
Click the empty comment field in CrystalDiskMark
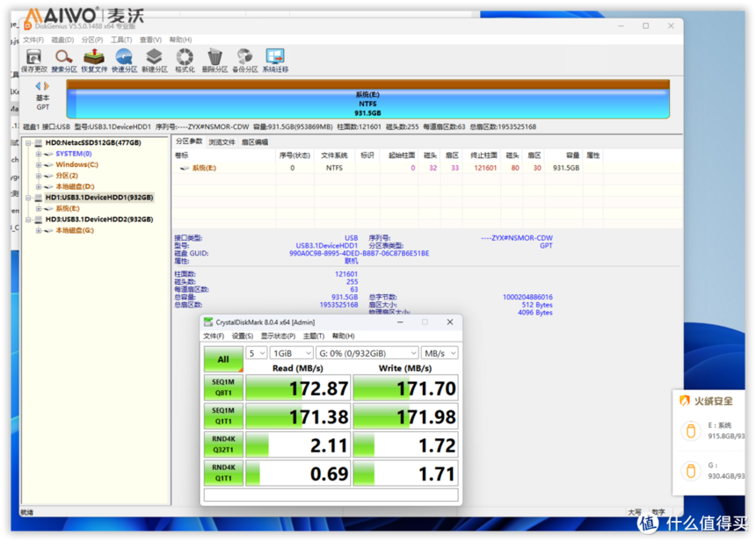331,495
